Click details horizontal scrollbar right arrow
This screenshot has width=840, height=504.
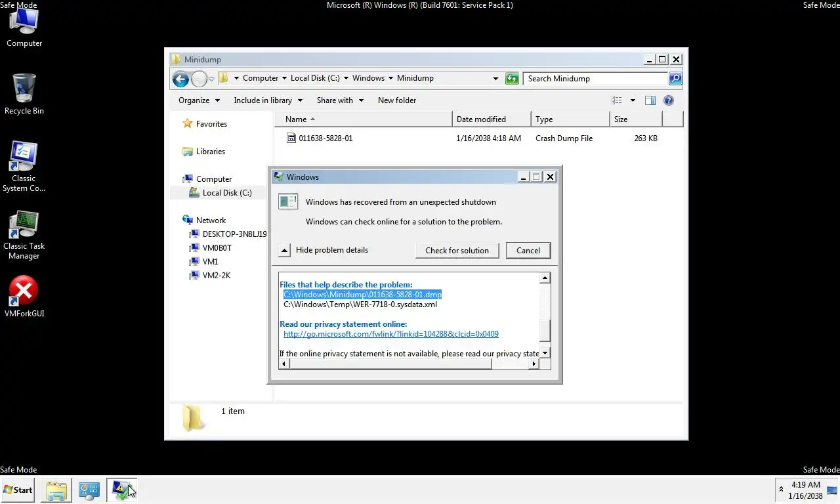pyautogui.click(x=534, y=364)
